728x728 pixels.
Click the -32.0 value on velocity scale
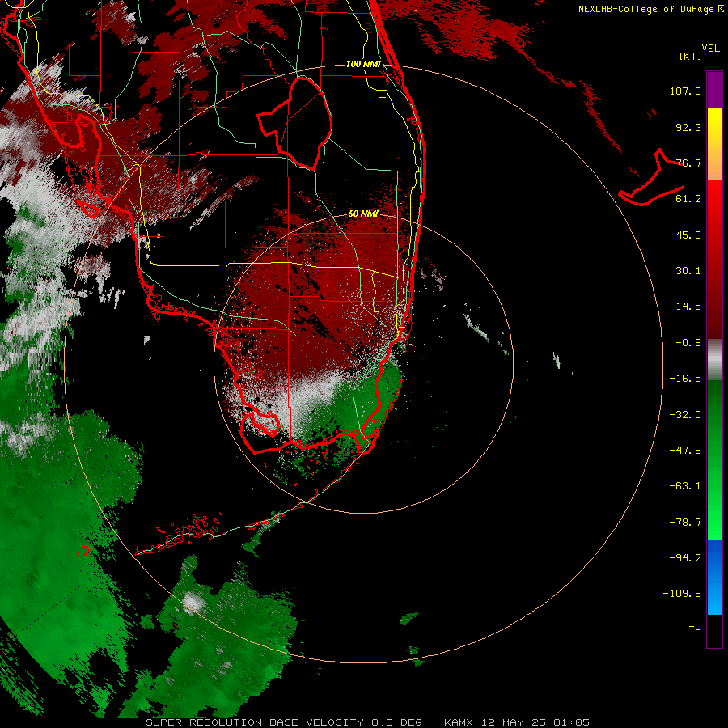click(685, 415)
